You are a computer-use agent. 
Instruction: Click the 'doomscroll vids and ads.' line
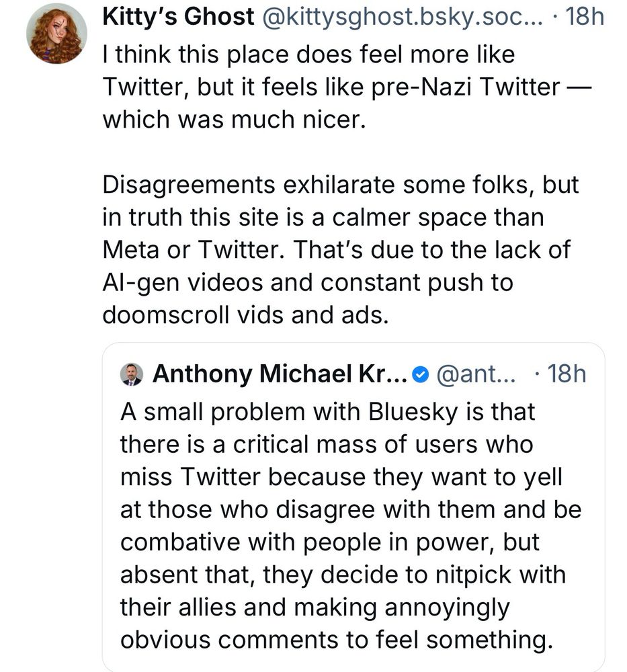[x=246, y=314]
